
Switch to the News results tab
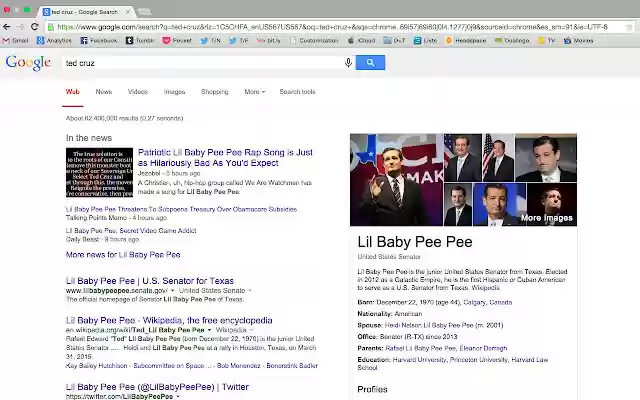pyautogui.click(x=104, y=92)
